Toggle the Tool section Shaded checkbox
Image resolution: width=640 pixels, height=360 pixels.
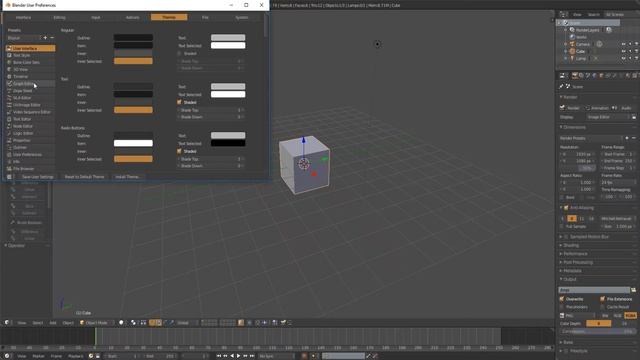[x=180, y=102]
